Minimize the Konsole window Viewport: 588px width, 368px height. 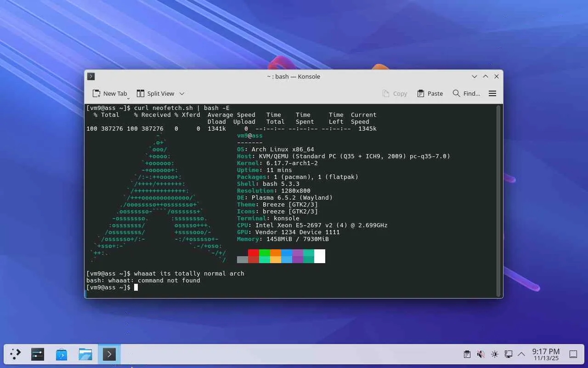point(475,76)
